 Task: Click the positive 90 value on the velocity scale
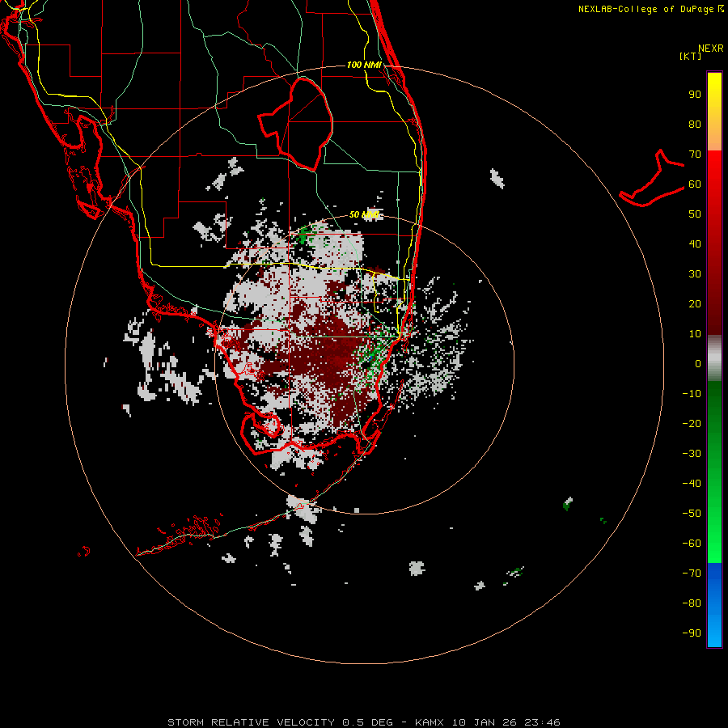695,95
